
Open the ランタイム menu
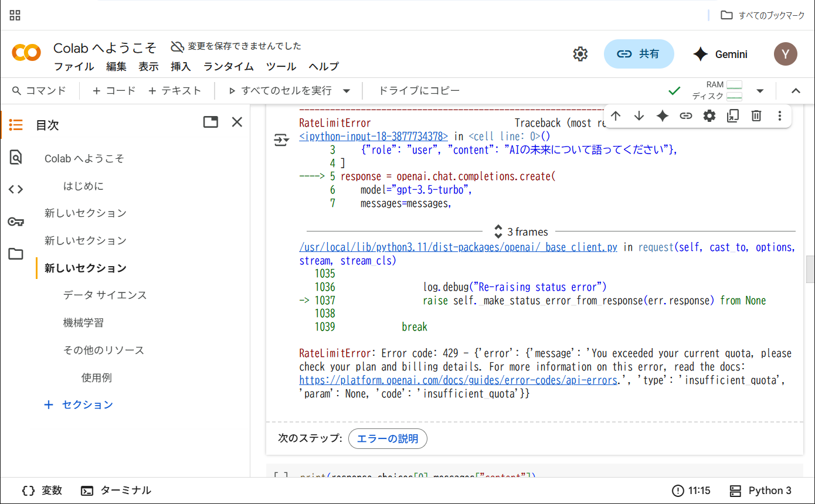pos(228,66)
